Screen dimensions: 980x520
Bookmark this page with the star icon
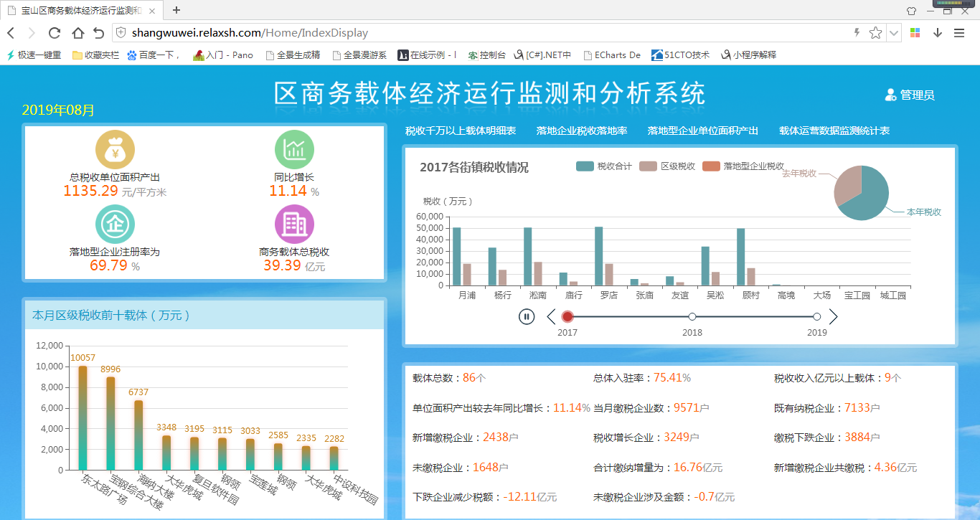tap(875, 33)
